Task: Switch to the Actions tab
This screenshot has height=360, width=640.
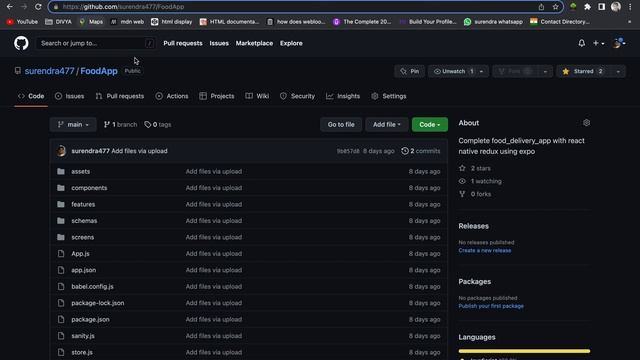Action: coord(172,96)
